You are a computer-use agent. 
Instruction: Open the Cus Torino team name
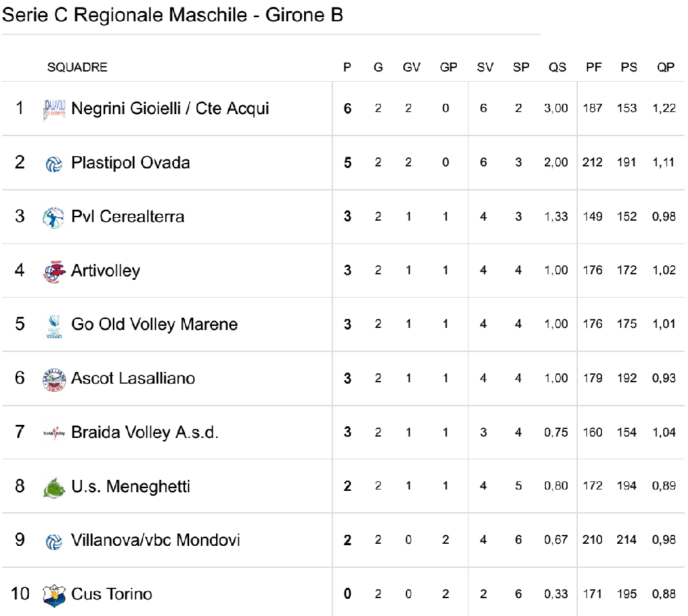111,593
